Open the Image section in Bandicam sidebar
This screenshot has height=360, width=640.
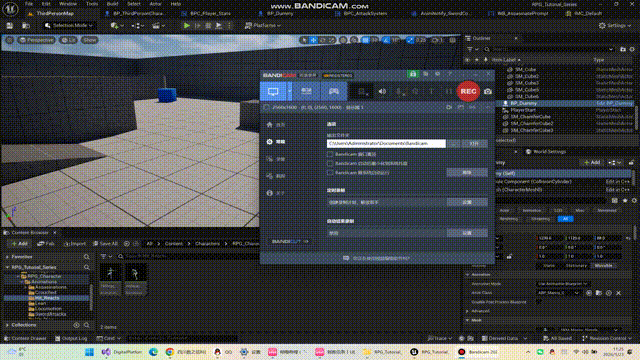[x=276, y=176]
